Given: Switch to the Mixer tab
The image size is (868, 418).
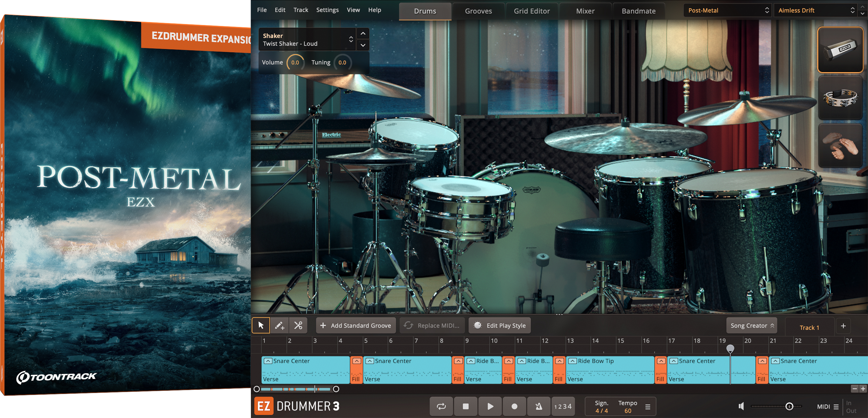Looking at the screenshot, I should pyautogui.click(x=585, y=11).
